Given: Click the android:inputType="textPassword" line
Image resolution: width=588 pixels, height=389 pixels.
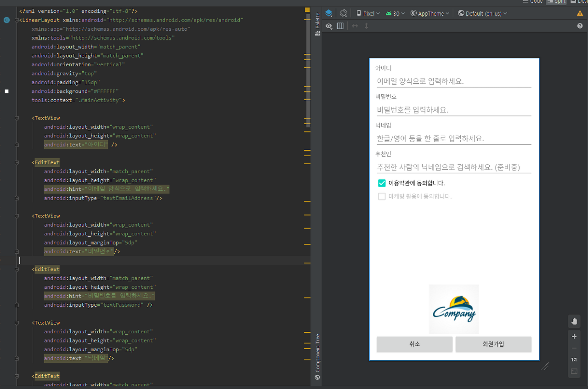Looking at the screenshot, I should pyautogui.click(x=99, y=305).
